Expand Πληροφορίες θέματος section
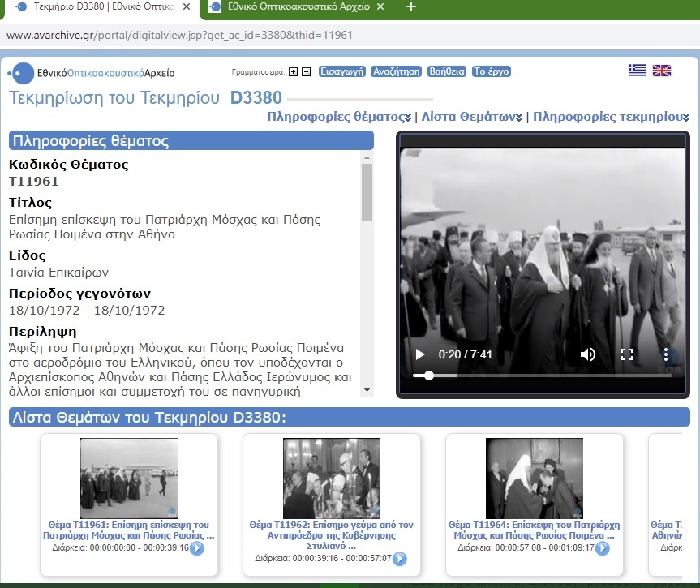Viewport: 700px width, 588px height. 339,117
